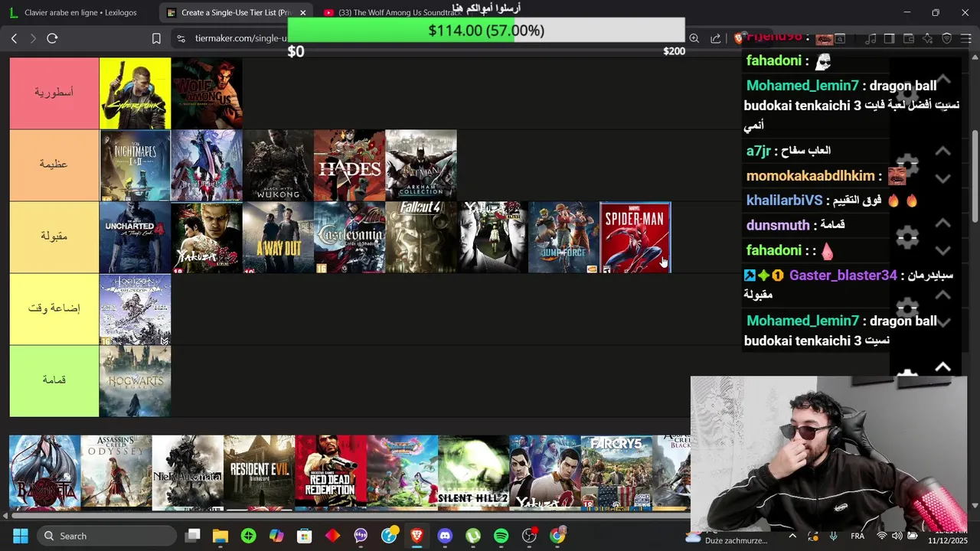Go back using the browser back arrow
980x551 pixels.
(x=15, y=38)
